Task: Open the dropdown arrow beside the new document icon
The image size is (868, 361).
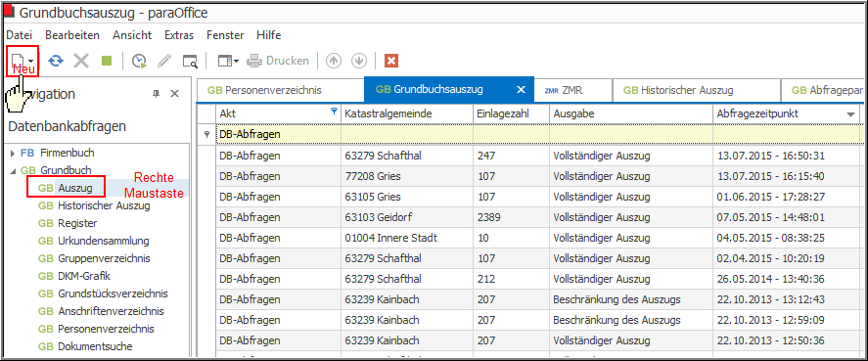Action: point(31,61)
